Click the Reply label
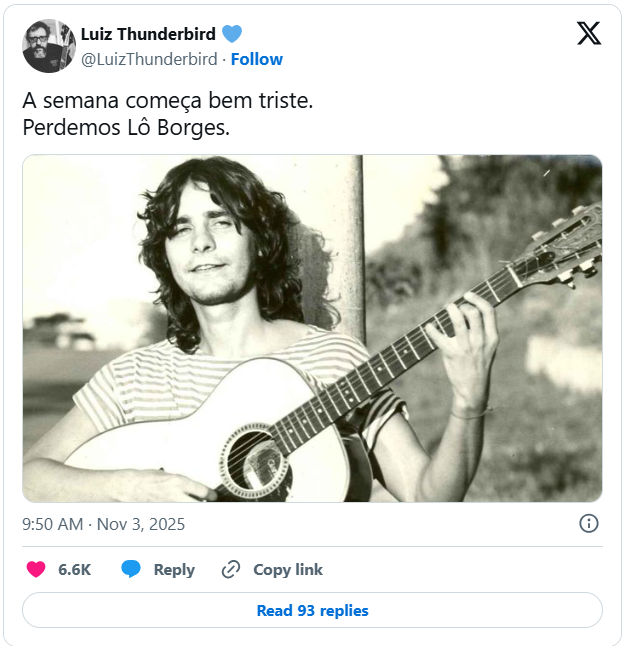This screenshot has height=653, width=624. (174, 569)
